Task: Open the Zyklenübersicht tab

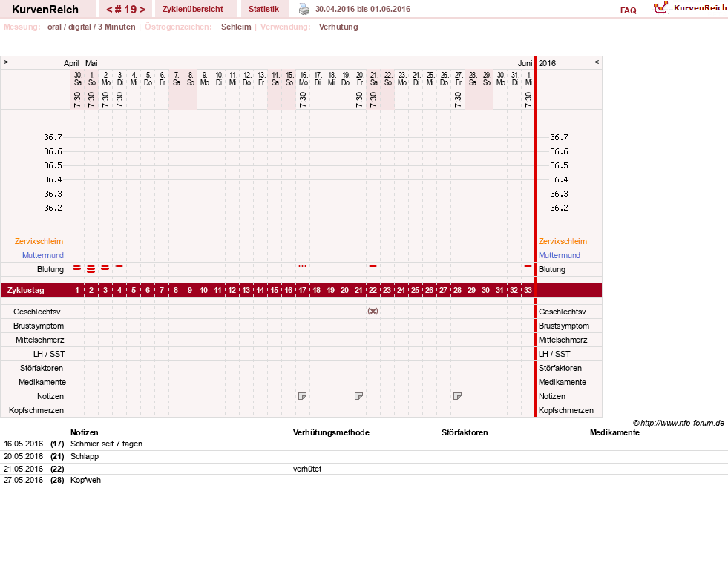Action: point(193,9)
